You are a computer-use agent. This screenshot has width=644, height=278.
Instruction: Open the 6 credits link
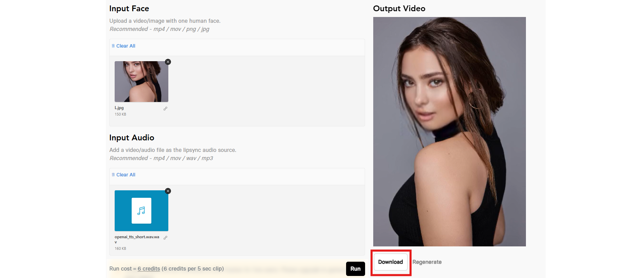149,268
